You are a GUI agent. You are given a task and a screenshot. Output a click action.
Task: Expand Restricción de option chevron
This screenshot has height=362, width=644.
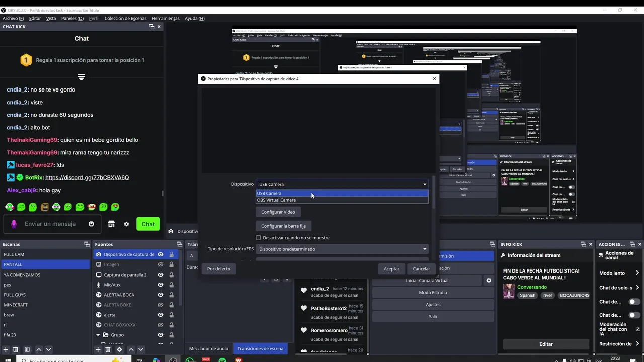tap(637, 344)
